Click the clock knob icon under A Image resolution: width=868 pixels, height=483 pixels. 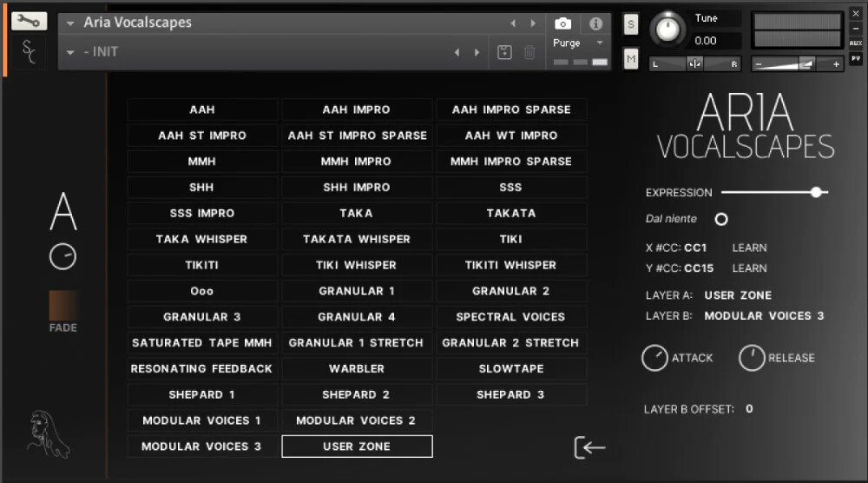tap(62, 256)
